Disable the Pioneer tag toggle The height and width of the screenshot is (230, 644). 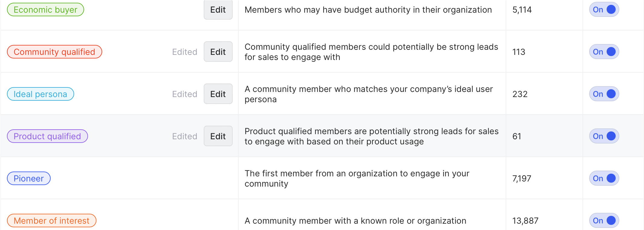[x=604, y=178]
